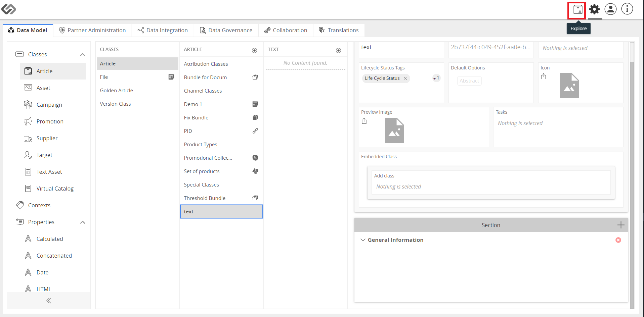Screen dimensions: 644x317
Task: Upload an icon image via share icon
Action: point(544,76)
